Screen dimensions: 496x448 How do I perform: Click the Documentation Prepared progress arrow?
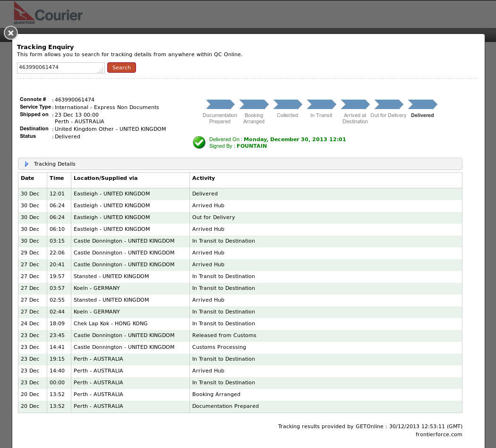click(220, 104)
